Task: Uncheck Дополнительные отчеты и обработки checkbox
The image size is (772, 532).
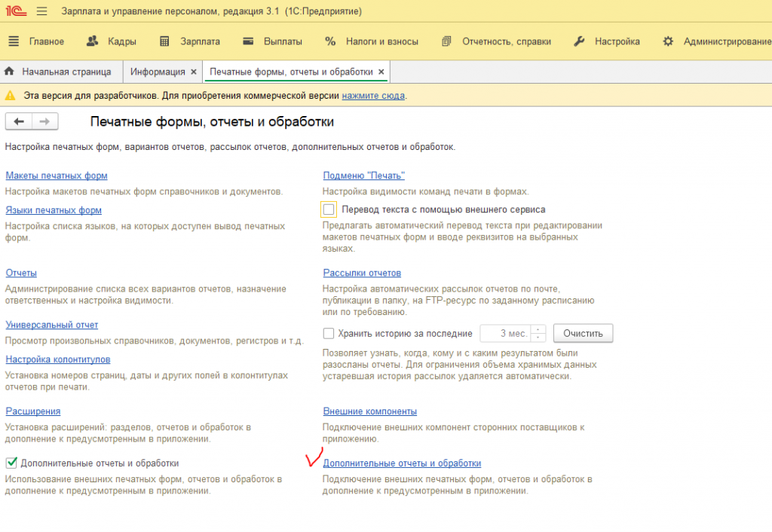Action: pyautogui.click(x=11, y=463)
